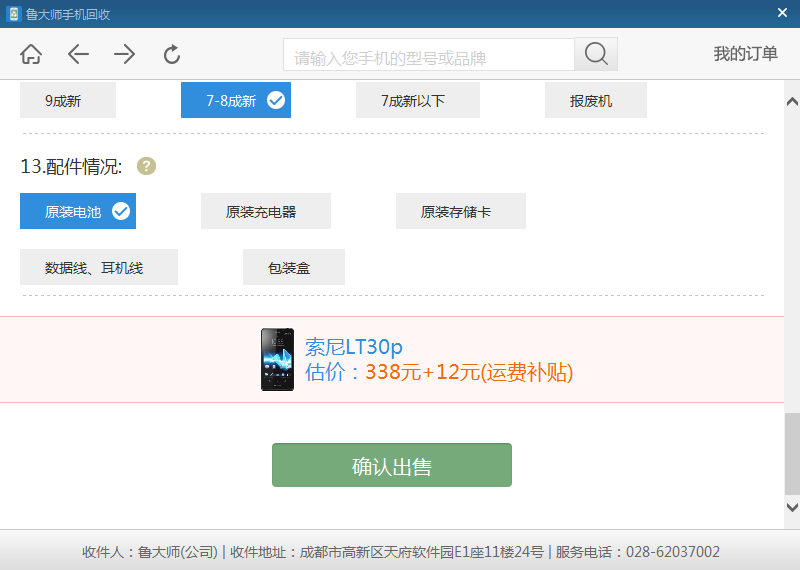This screenshot has height=570, width=800.
Task: Click the 索尼LT30p model name
Action: 354,347
